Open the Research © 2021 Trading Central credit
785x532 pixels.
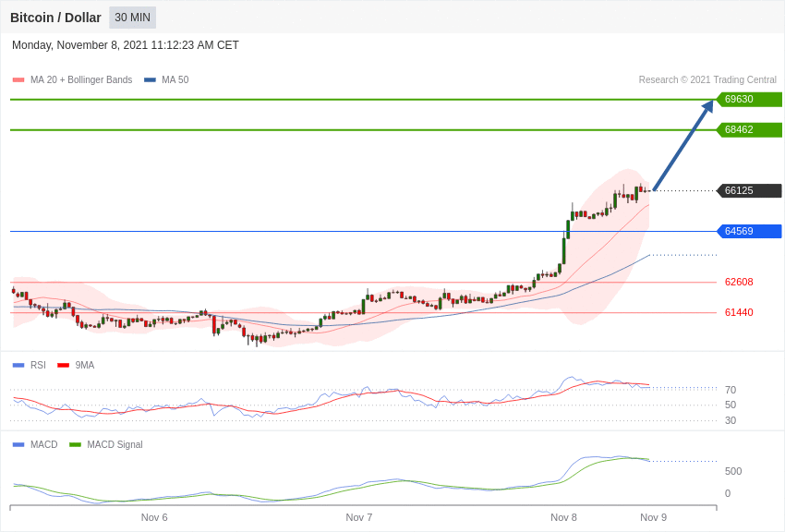pos(707,80)
